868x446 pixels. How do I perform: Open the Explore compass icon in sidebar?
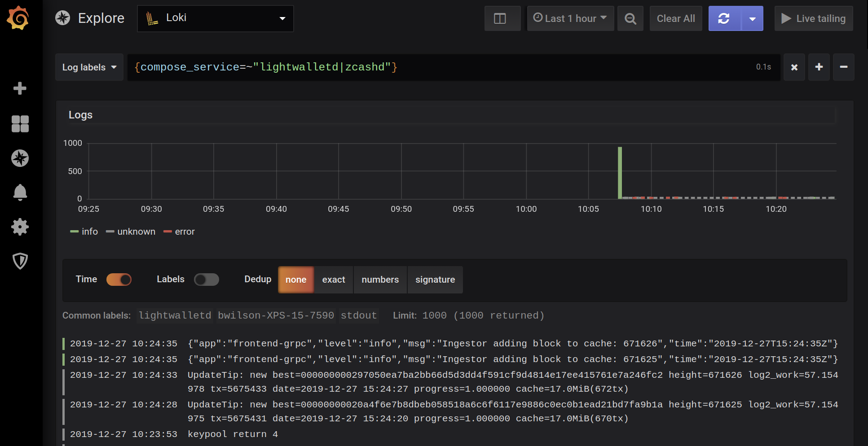20,158
